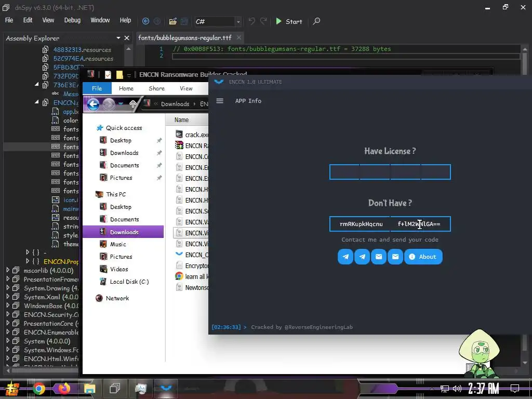Open the File tab in Explorer window

(x=97, y=88)
